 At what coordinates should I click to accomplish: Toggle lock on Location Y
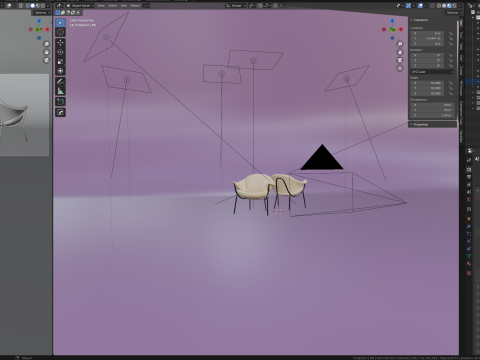click(450, 38)
